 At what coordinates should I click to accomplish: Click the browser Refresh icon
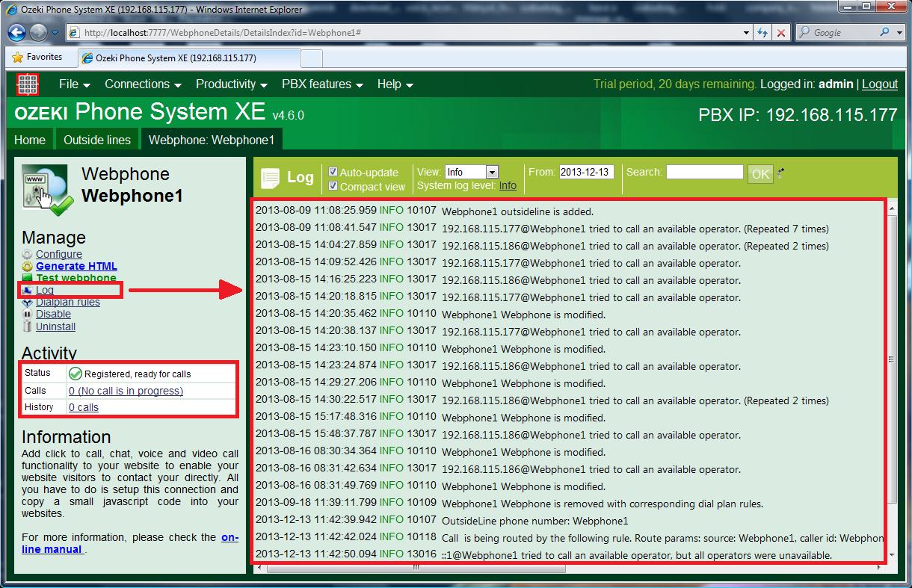pyautogui.click(x=762, y=33)
